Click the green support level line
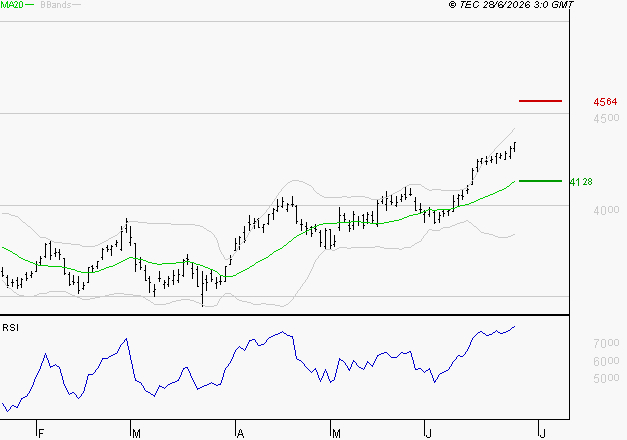 coord(540,181)
